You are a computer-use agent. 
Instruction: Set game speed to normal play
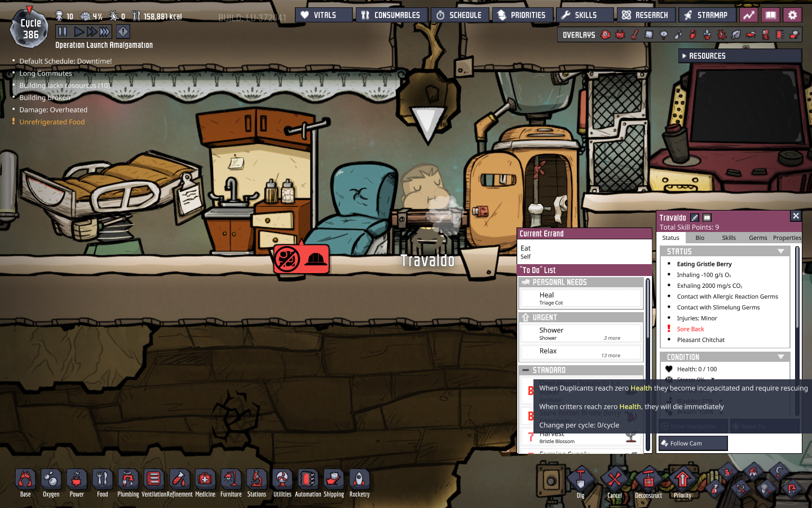point(79,32)
